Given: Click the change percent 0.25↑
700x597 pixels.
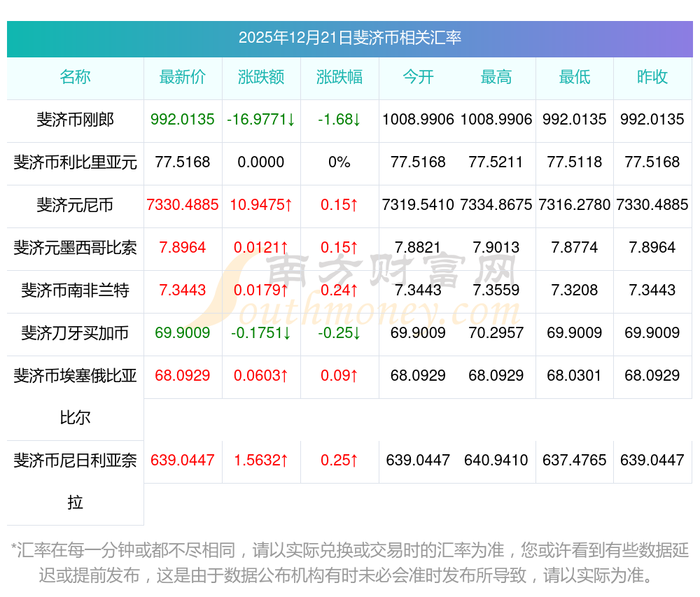Looking at the screenshot, I should [339, 461].
